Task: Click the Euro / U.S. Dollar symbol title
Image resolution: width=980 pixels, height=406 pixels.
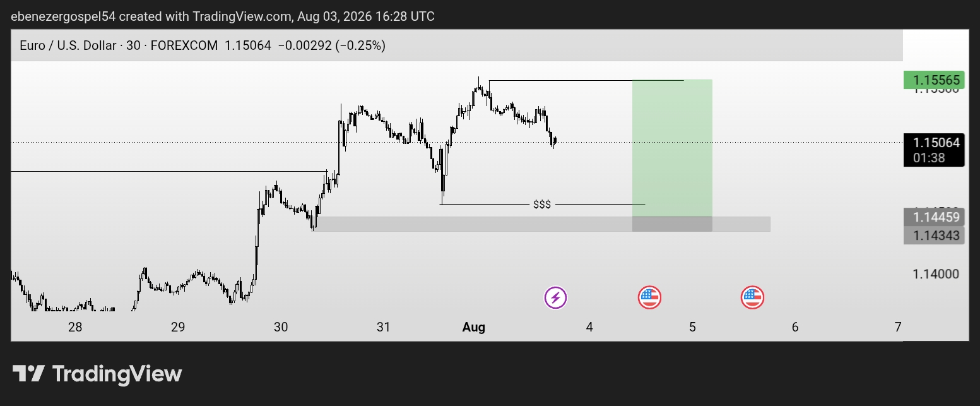Action: click(x=69, y=45)
